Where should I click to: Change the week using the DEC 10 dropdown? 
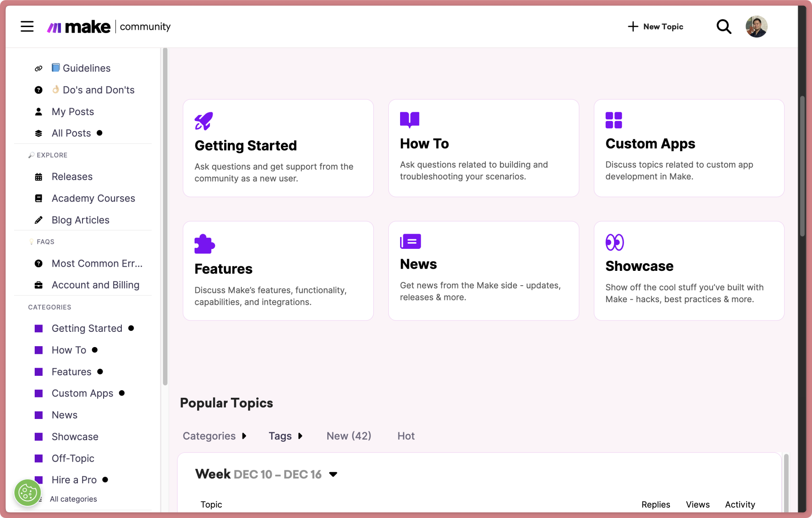click(333, 474)
